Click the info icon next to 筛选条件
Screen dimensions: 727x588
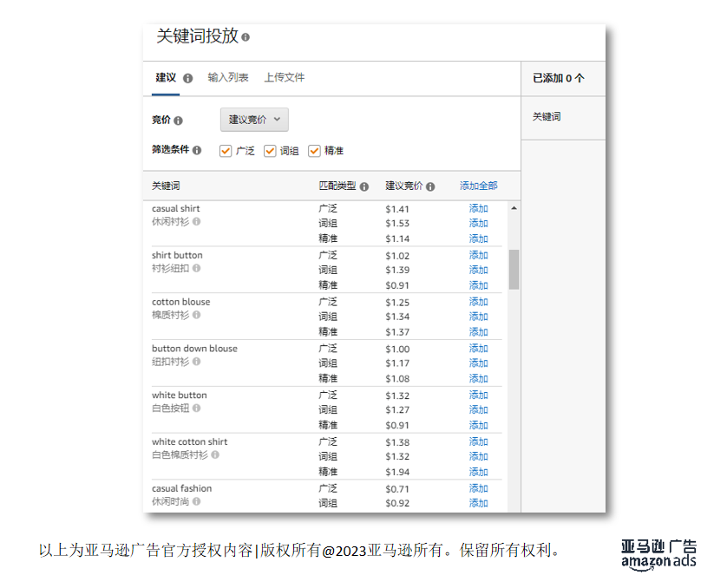point(199,149)
